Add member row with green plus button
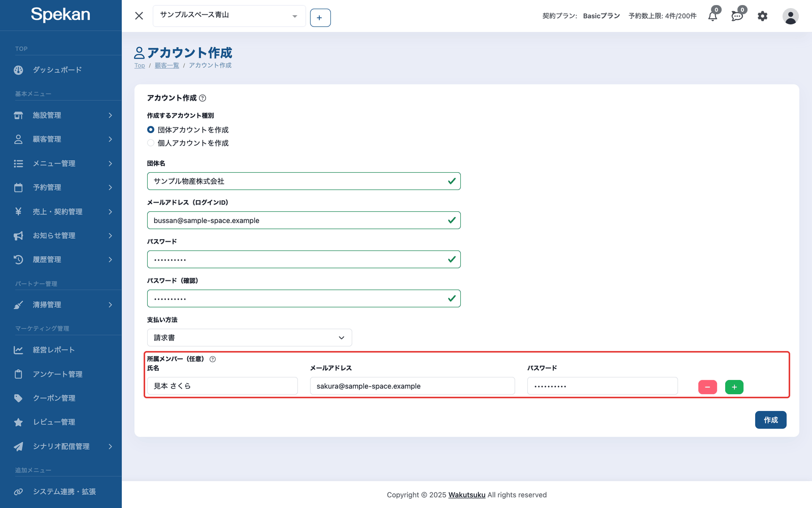Screen dimensions: 812x508 click(x=734, y=387)
